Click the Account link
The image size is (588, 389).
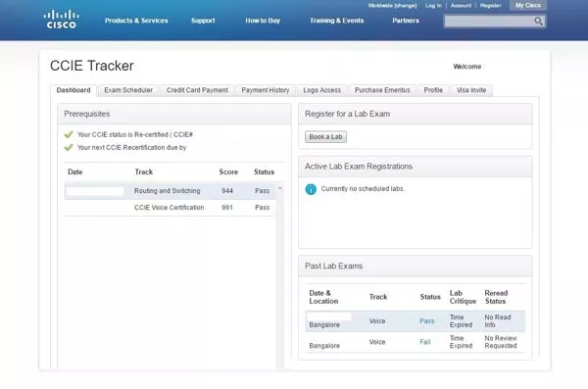point(461,6)
